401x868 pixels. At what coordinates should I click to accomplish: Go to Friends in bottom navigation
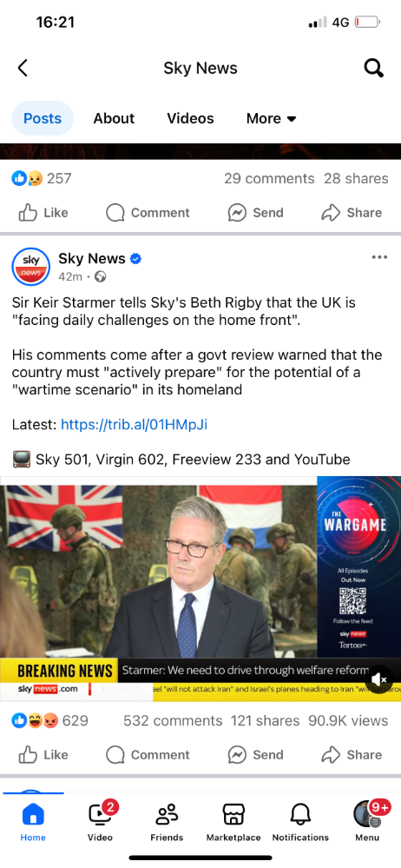[x=167, y=821]
